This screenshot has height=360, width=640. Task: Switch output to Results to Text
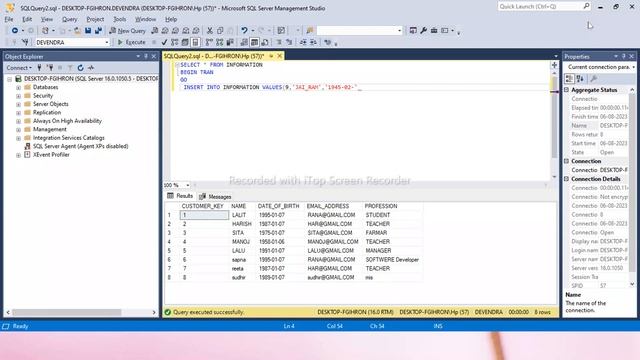[244, 42]
